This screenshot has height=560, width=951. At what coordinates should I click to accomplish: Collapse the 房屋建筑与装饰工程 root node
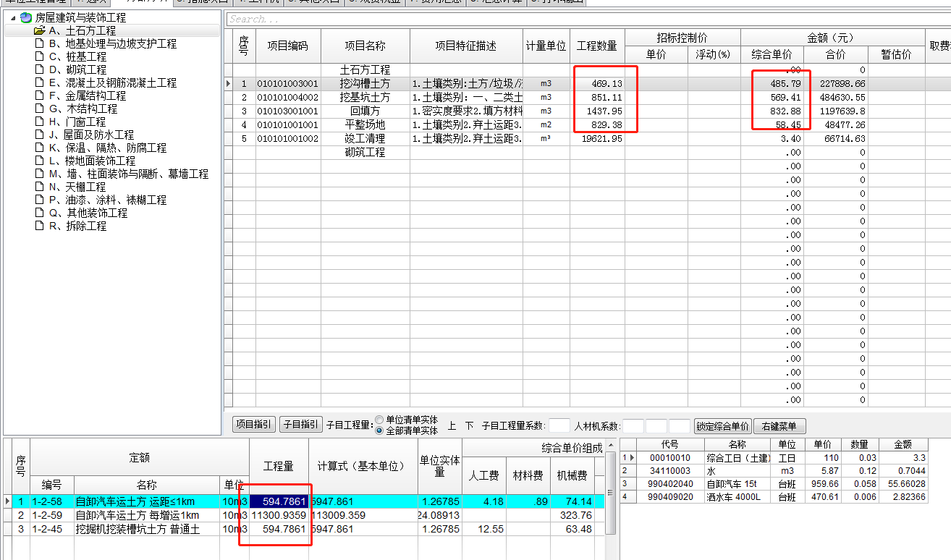[12, 17]
